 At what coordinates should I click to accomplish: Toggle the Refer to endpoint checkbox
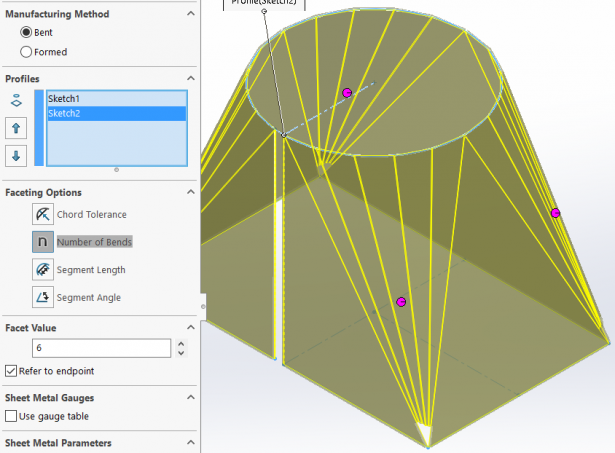[x=11, y=371]
